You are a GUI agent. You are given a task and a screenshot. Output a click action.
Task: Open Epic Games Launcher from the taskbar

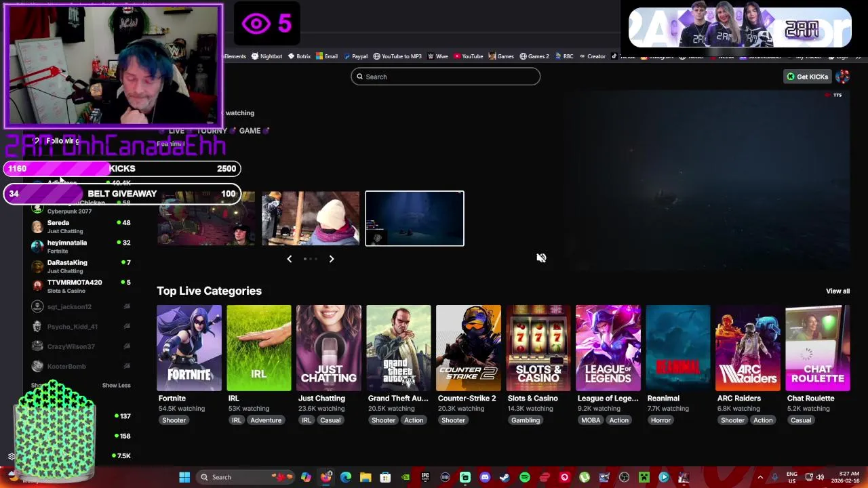pos(425,477)
